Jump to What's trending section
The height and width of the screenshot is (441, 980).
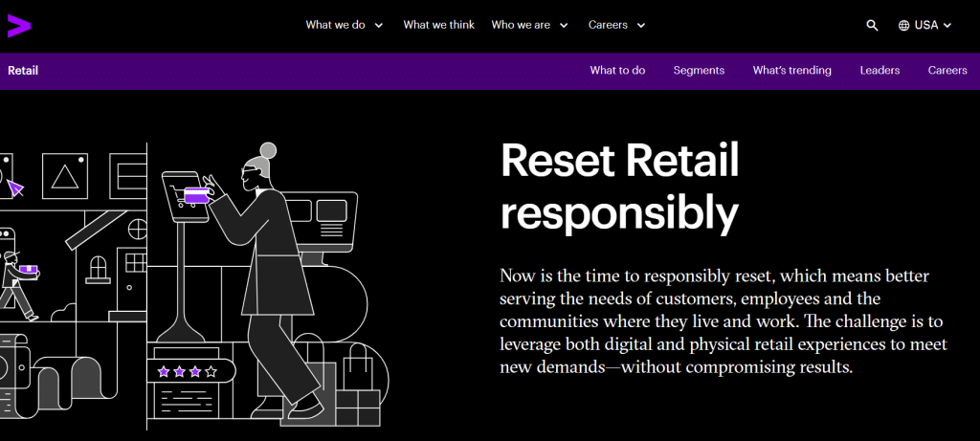pyautogui.click(x=791, y=71)
